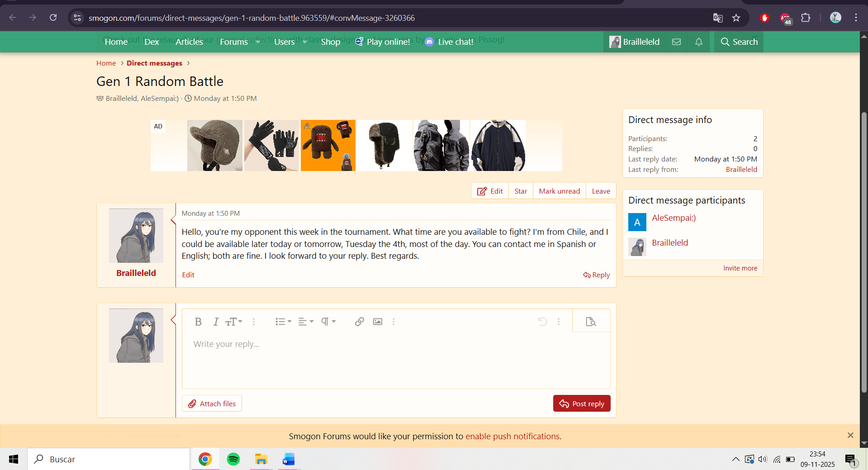The image size is (868, 470).
Task: Open more insert options after image icon
Action: pyautogui.click(x=394, y=322)
